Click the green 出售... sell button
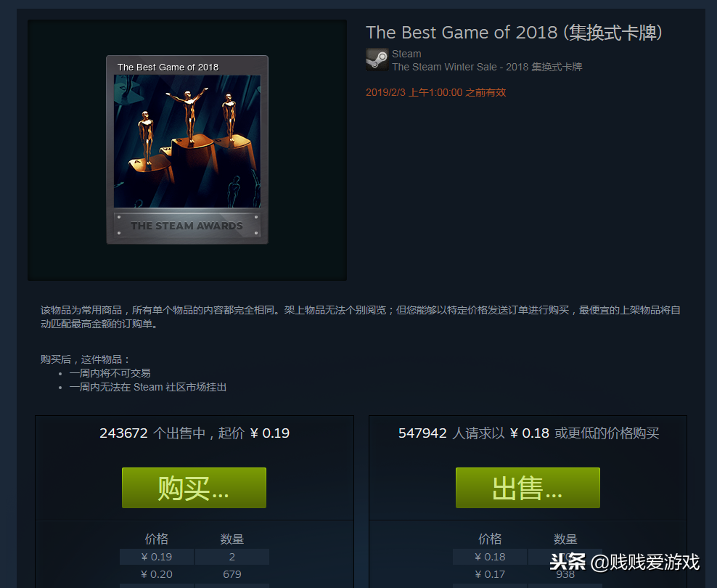The height and width of the screenshot is (588, 717). [528, 487]
